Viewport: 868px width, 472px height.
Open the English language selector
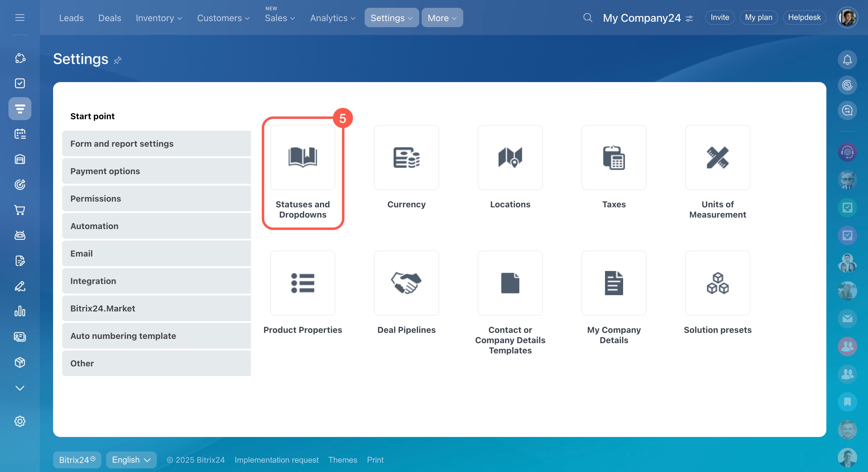(x=131, y=460)
